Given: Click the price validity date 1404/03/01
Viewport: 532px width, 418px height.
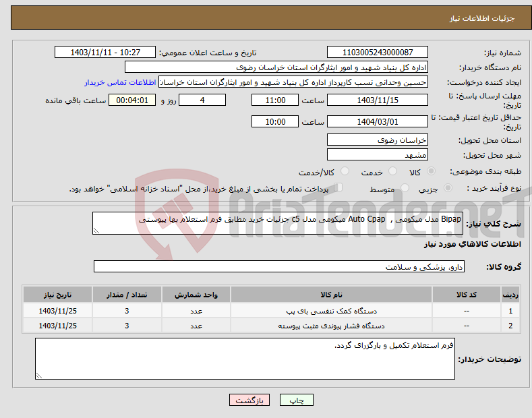Looking at the screenshot, I should pyautogui.click(x=378, y=121).
